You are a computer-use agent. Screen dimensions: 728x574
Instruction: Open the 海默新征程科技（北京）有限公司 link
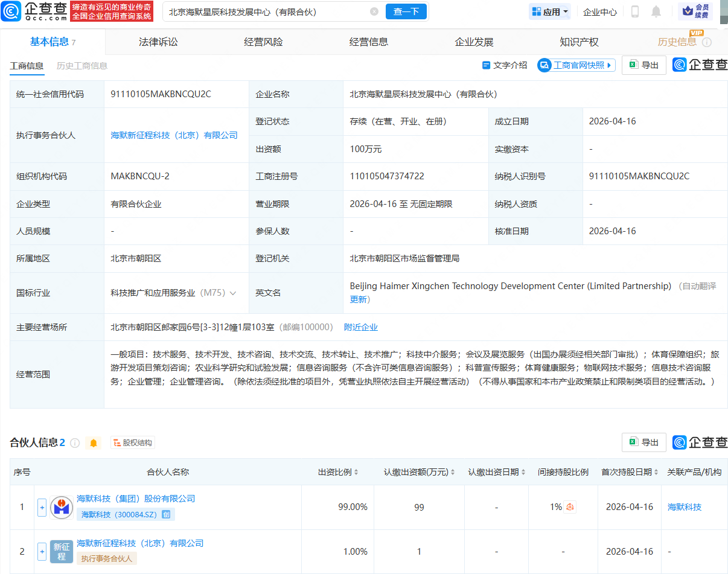click(x=173, y=135)
